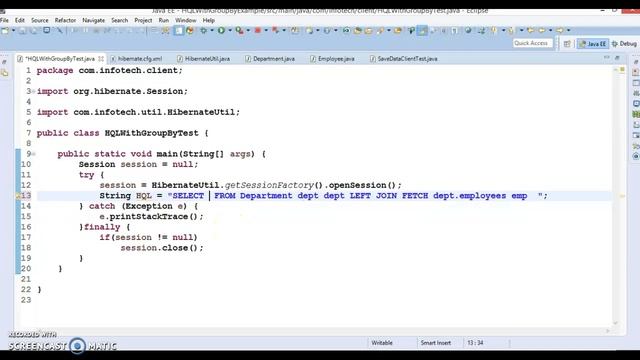Switch to Java EE perspective

(593, 44)
